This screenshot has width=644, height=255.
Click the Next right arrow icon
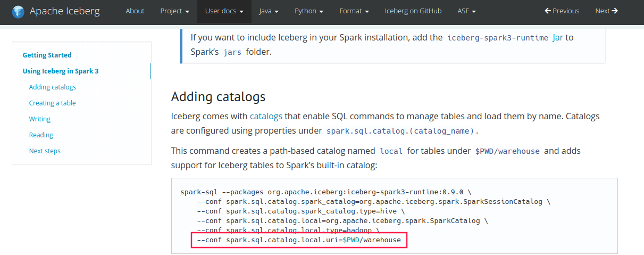615,11
